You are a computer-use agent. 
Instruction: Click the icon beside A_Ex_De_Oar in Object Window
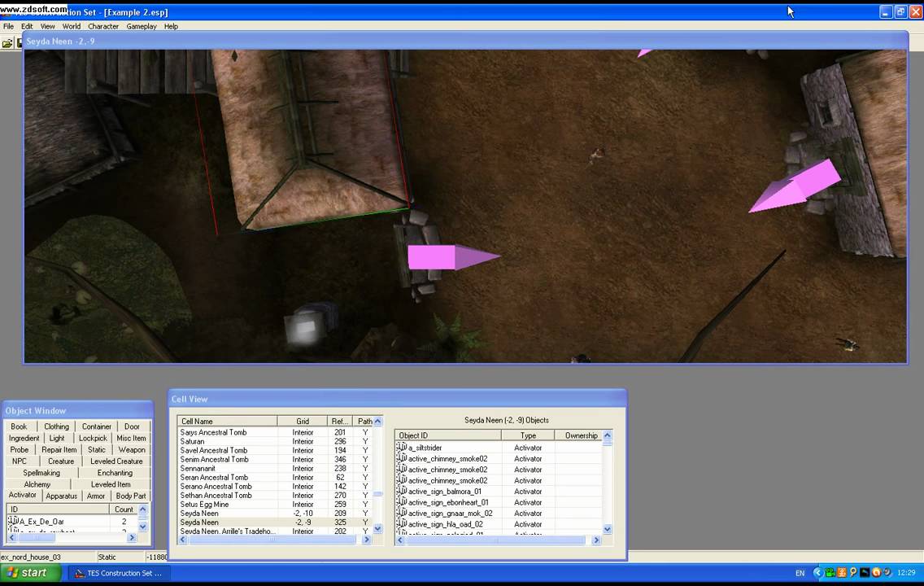click(13, 521)
